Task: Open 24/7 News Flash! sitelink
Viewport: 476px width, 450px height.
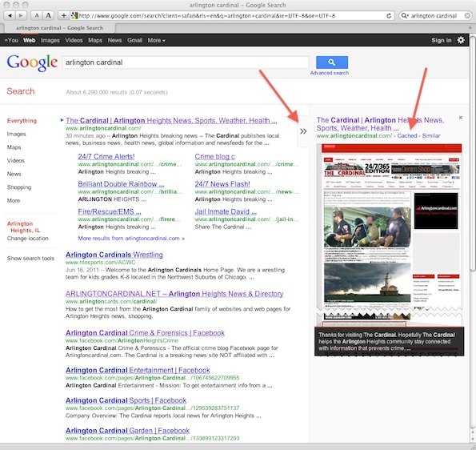Action: point(222,184)
